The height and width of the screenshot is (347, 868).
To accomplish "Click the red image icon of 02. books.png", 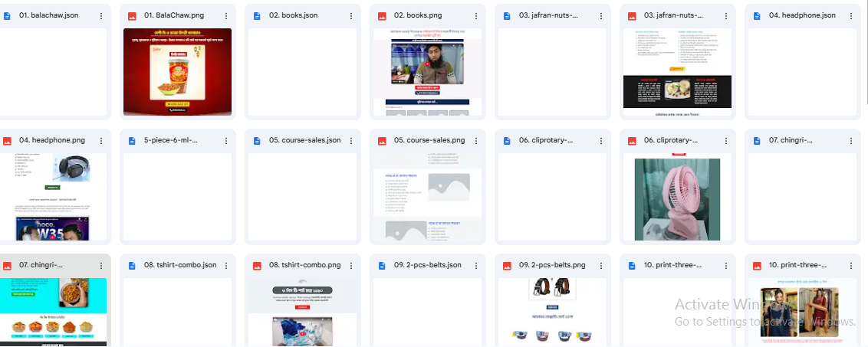I will 382,16.
